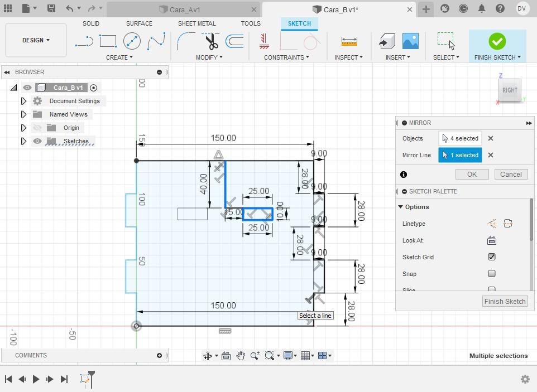537x392 pixels.
Task: Open the Job Status clock icon
Action: [x=463, y=8]
